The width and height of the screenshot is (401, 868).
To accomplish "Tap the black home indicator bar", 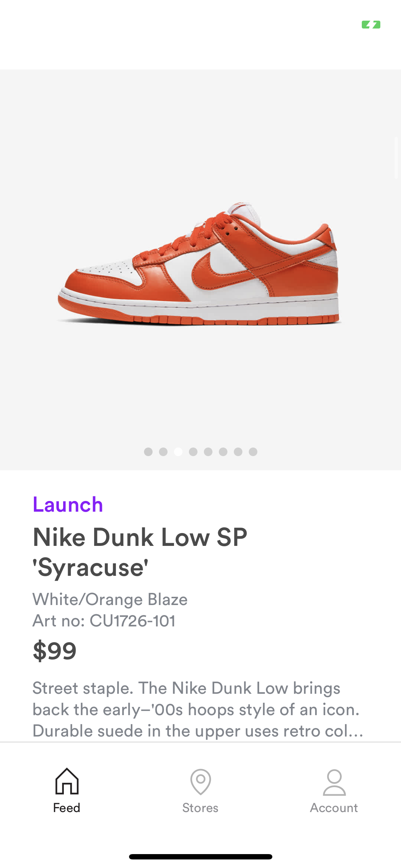I will point(200,857).
